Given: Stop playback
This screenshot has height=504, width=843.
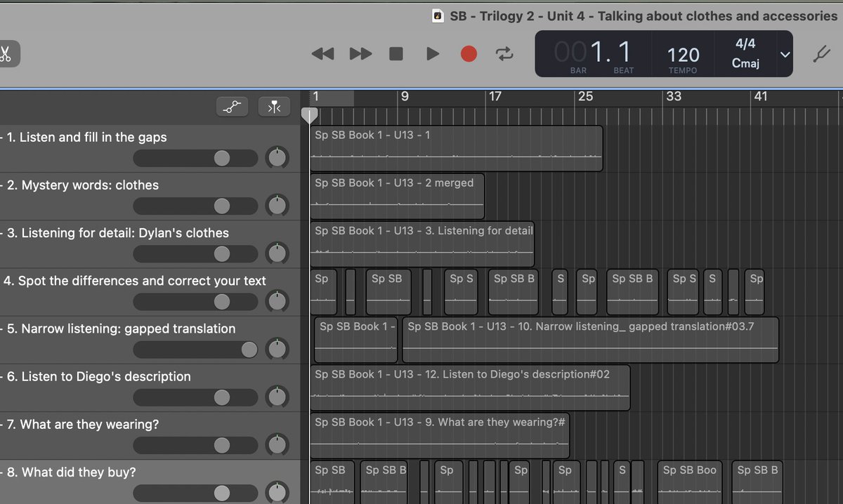Looking at the screenshot, I should click(396, 54).
